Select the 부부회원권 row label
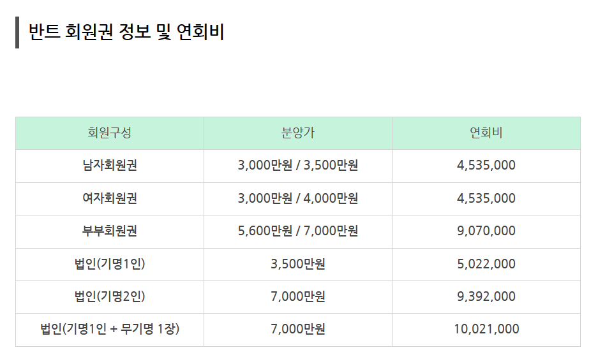 110,231
